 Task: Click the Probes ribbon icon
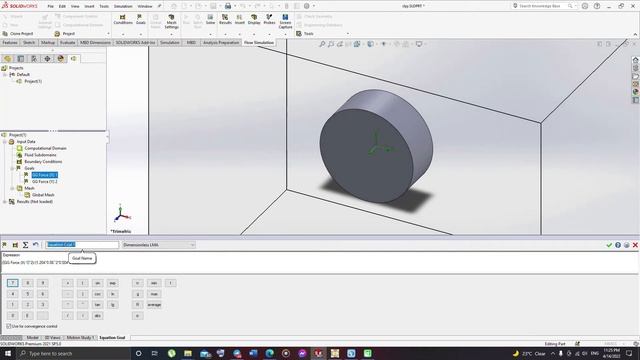tap(269, 19)
